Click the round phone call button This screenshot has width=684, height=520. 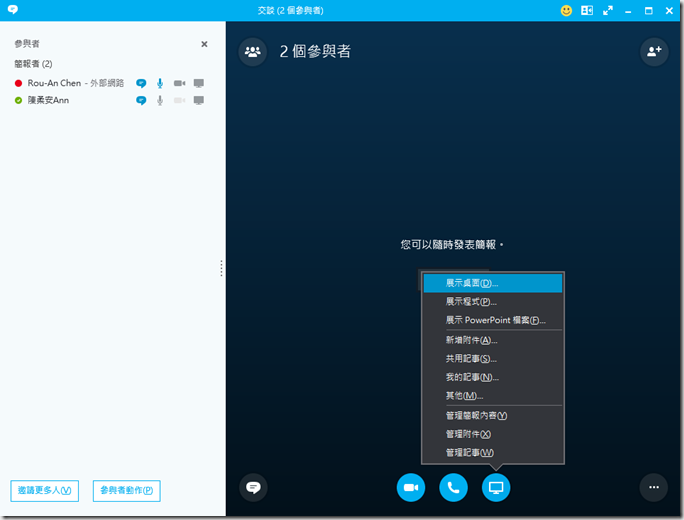coord(453,487)
